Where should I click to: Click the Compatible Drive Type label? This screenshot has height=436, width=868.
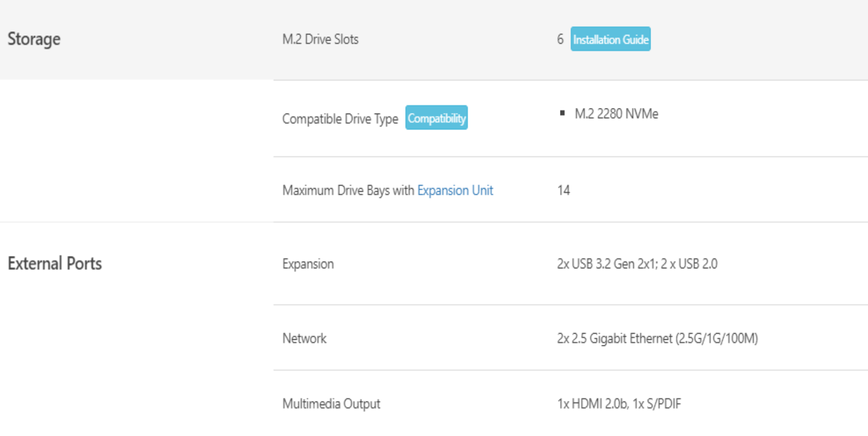point(340,119)
